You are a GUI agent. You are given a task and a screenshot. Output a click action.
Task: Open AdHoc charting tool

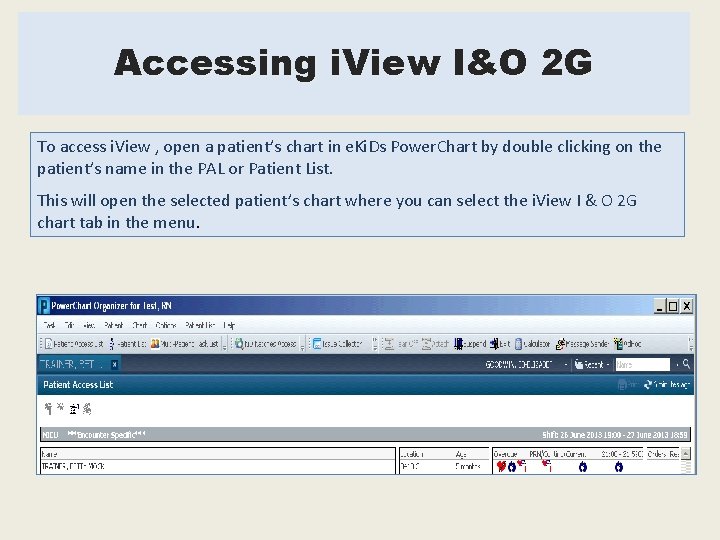pyautogui.click(x=628, y=343)
